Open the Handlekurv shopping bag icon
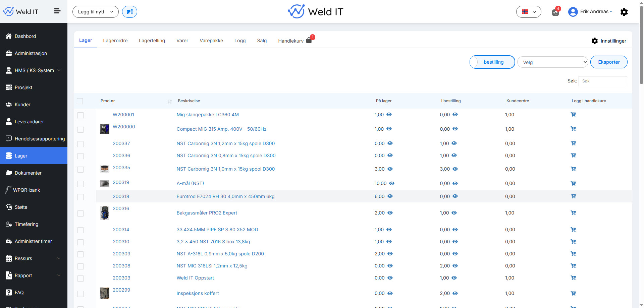 (x=309, y=41)
